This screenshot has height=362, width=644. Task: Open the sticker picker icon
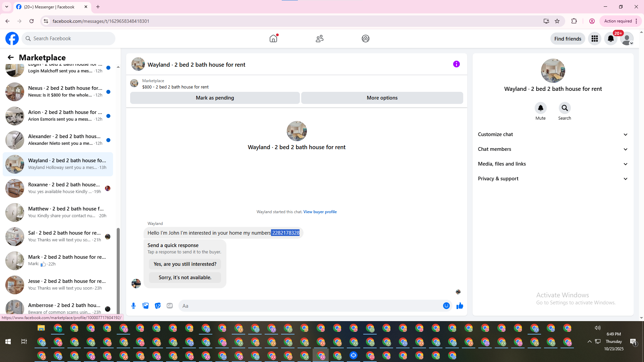pos(158,306)
